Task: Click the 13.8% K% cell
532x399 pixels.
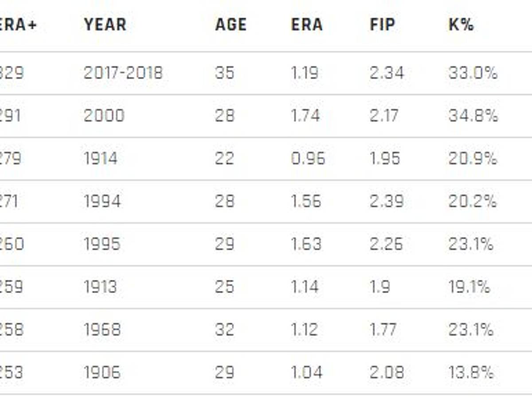Action: pos(471,372)
